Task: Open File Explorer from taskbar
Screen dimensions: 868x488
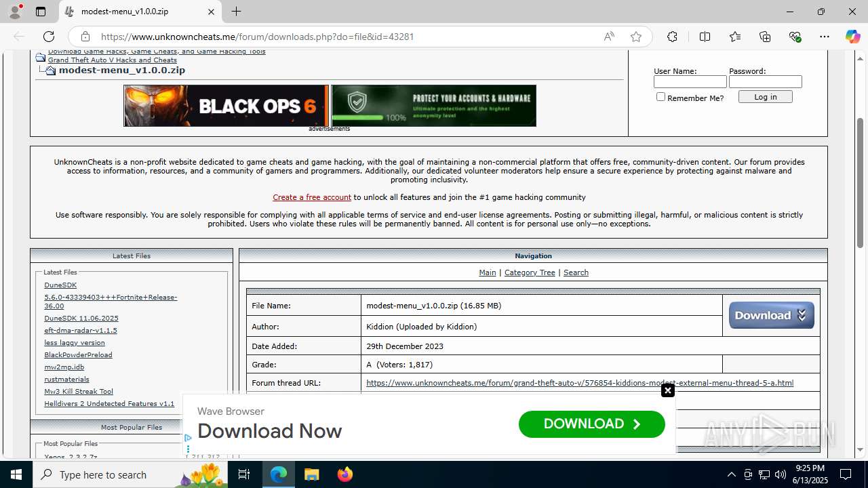Action: pyautogui.click(x=311, y=474)
